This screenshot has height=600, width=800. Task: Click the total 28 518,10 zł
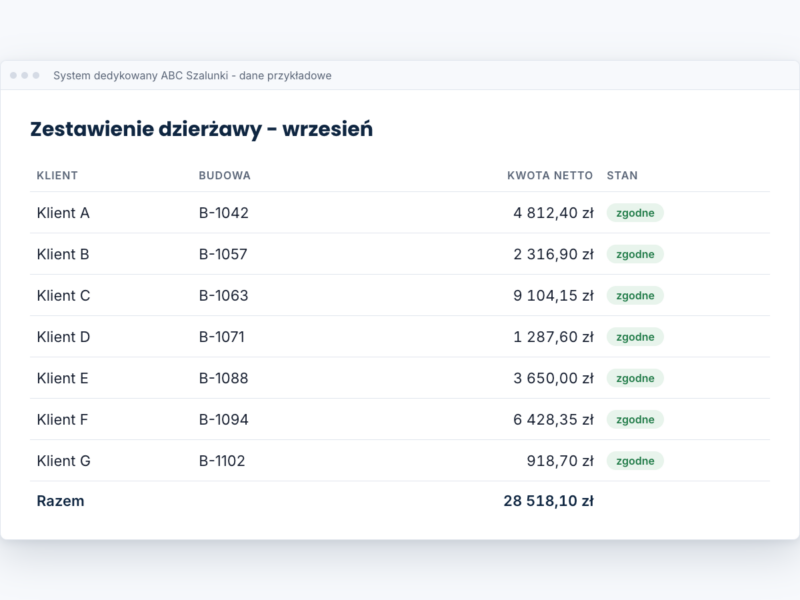tap(548, 501)
